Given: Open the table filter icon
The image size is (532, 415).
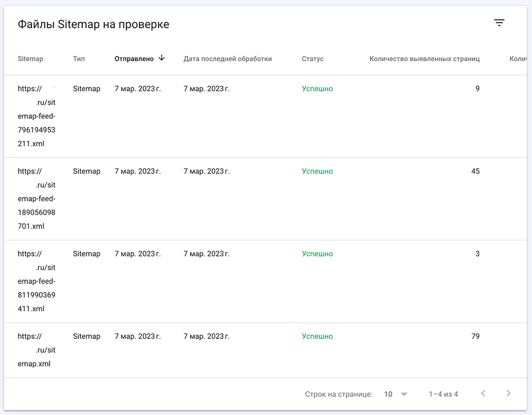Looking at the screenshot, I should tap(498, 23).
